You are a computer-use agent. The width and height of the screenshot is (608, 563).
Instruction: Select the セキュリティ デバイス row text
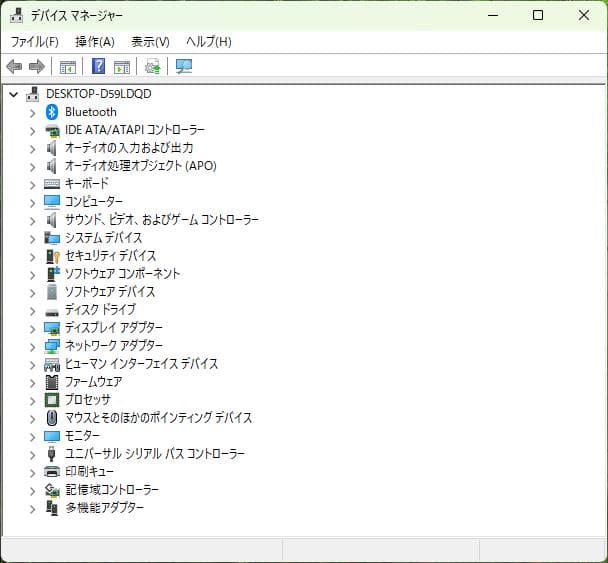point(111,256)
